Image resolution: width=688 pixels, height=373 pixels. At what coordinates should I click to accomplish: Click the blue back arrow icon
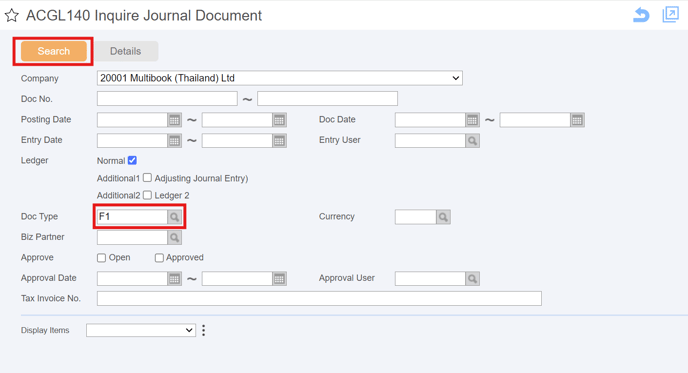[x=641, y=15]
